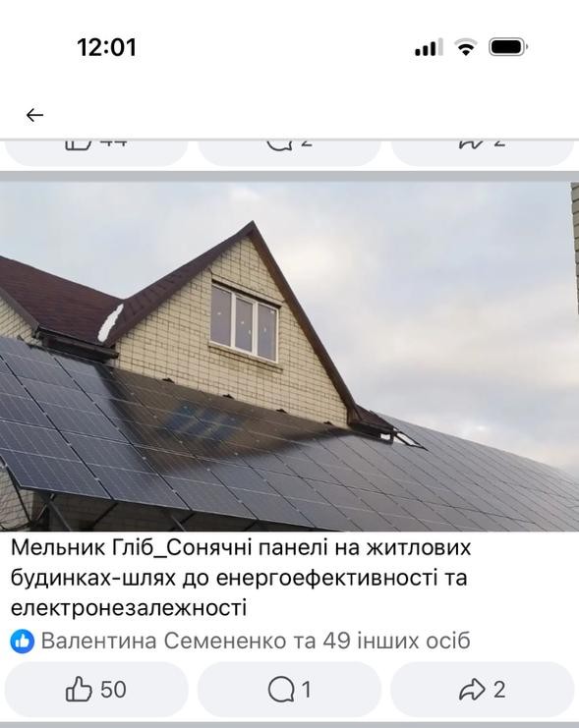Screen dimensions: 579x728
Task: Tap the partially hidden like button above
Action: 96,152
